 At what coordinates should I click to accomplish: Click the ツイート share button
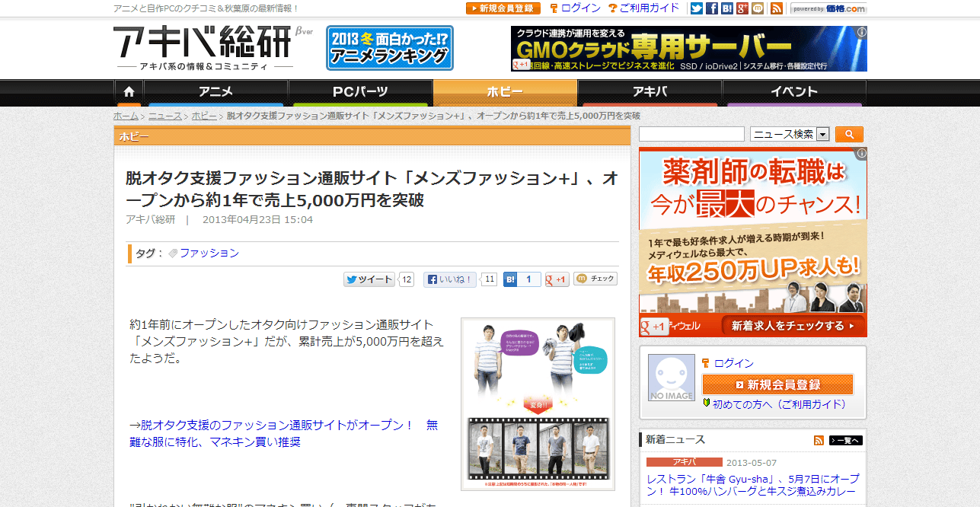pyautogui.click(x=371, y=279)
